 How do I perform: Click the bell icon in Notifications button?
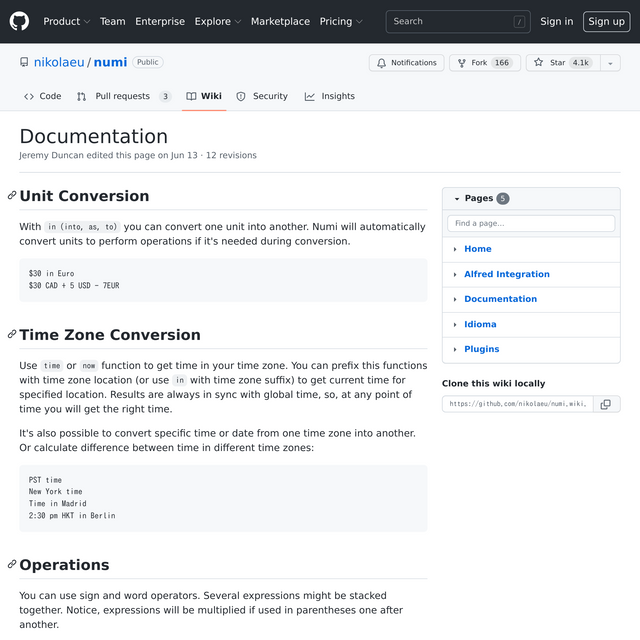tap(381, 63)
